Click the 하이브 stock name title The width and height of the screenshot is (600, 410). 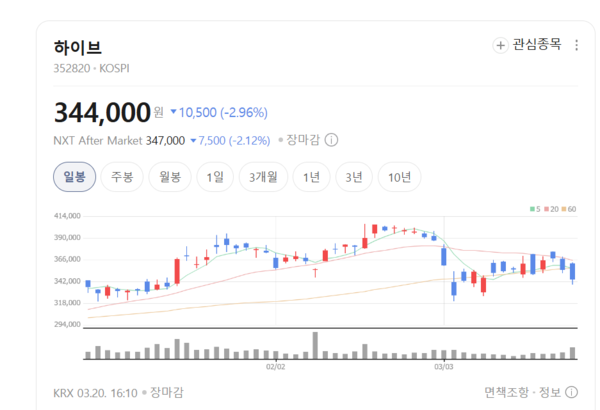pyautogui.click(x=77, y=47)
